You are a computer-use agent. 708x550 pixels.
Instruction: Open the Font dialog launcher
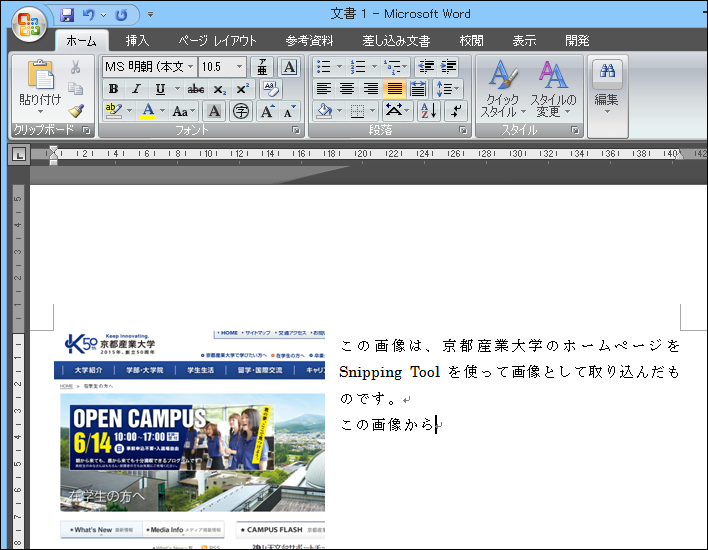coord(296,130)
